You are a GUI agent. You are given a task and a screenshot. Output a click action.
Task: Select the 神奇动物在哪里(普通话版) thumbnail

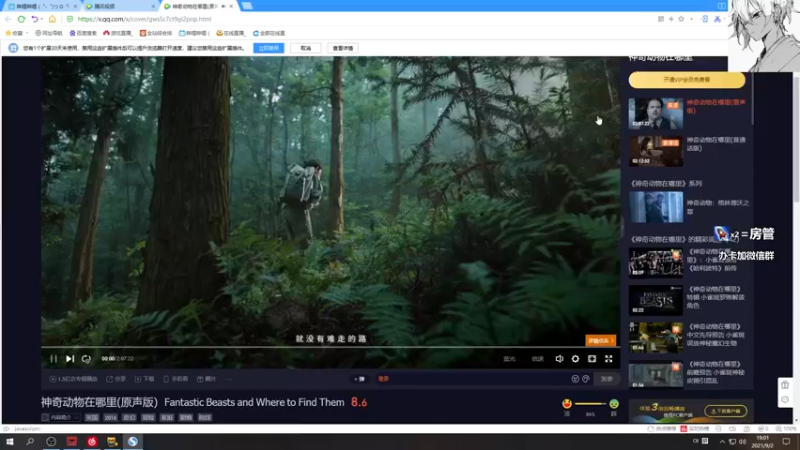point(656,151)
